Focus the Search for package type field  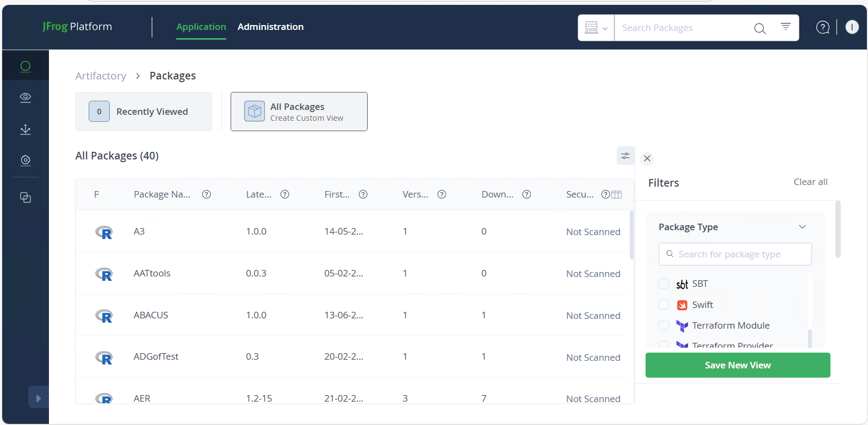click(x=735, y=254)
